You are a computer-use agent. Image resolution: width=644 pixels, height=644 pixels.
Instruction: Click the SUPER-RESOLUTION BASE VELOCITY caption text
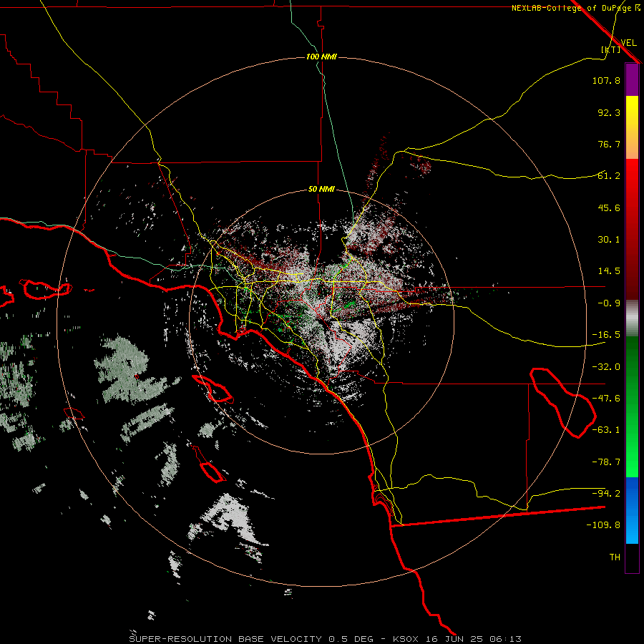(x=225, y=639)
